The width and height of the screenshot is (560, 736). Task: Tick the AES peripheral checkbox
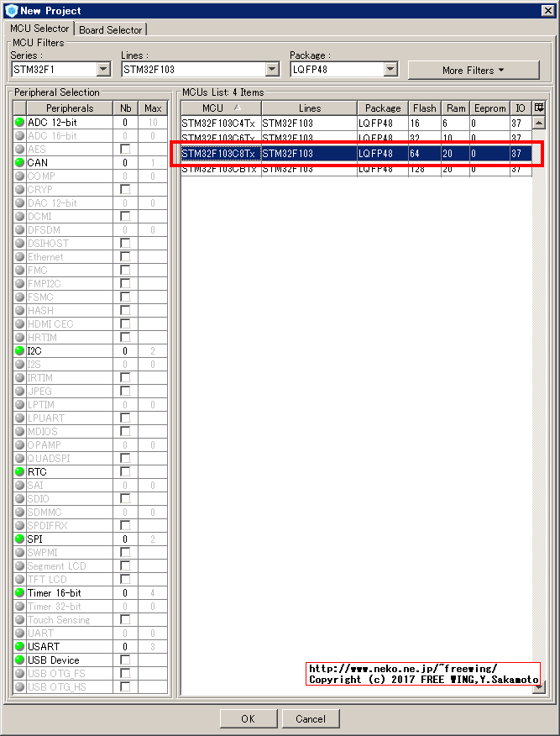[125, 150]
